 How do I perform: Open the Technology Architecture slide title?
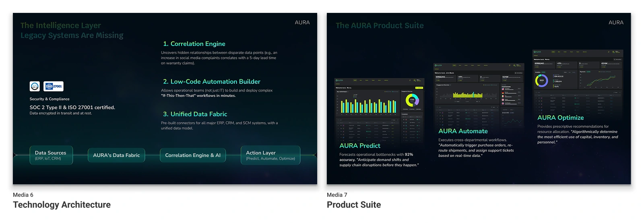[62, 205]
